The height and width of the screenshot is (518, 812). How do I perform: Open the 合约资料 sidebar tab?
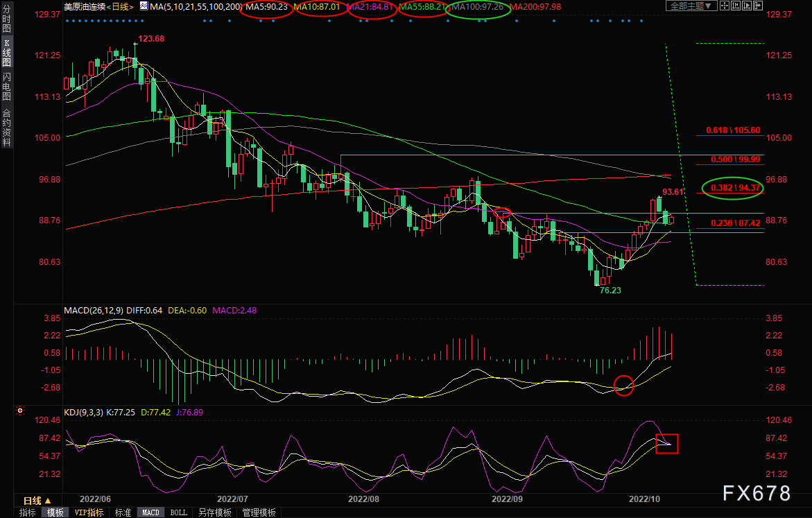(x=7, y=128)
